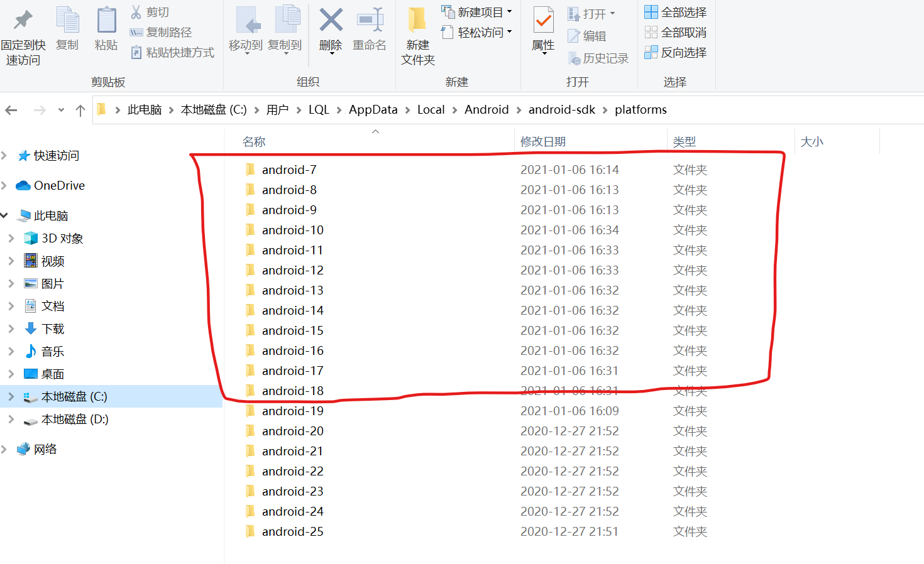The height and width of the screenshot is (564, 924).
Task: Expand the OneDrive tree node
Action: 4,185
